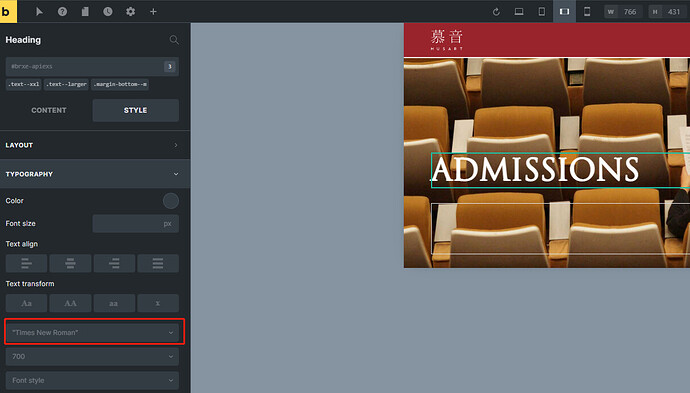Select the mobile portrait breakpoint icon

[x=587, y=12]
